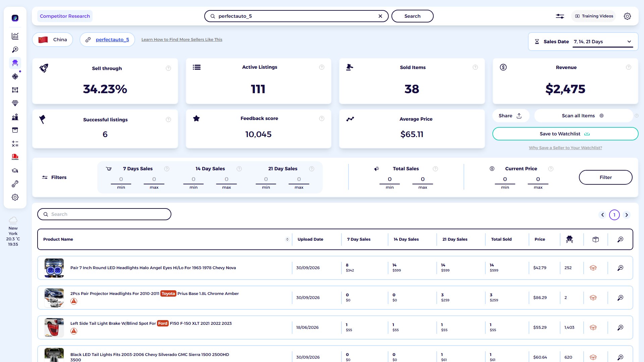Show help for Active Listings

pos(322,67)
